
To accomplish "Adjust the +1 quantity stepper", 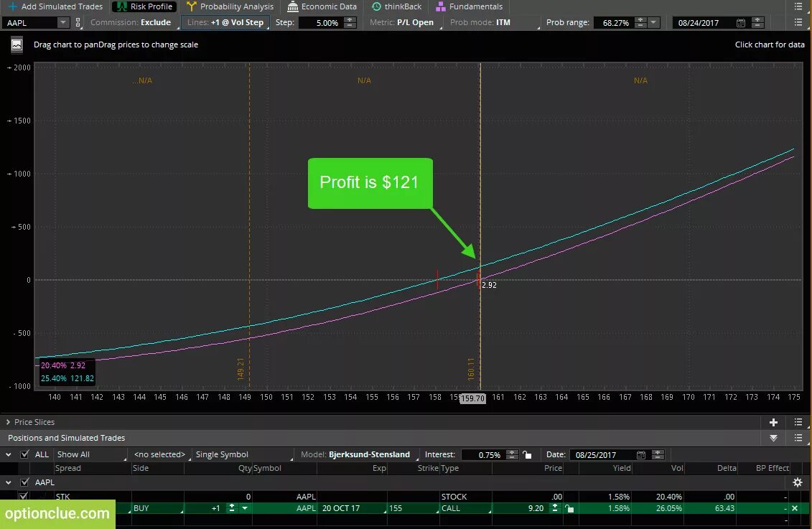I will point(231,508).
